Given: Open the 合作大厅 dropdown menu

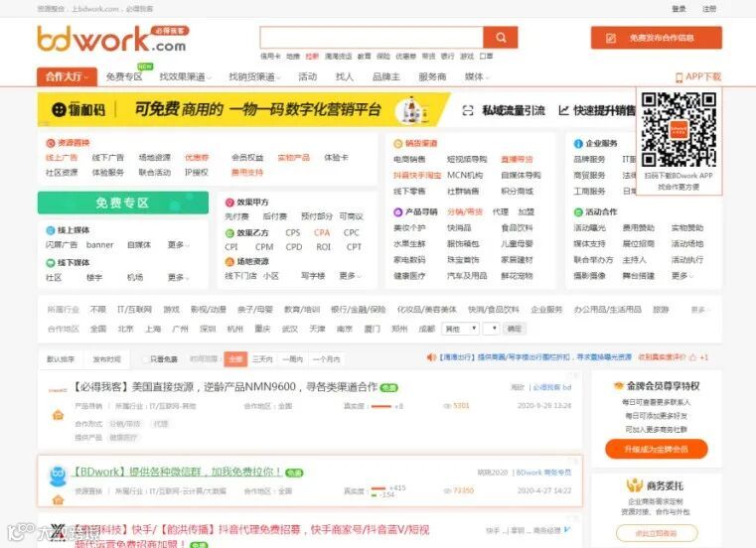Looking at the screenshot, I should pos(67,76).
